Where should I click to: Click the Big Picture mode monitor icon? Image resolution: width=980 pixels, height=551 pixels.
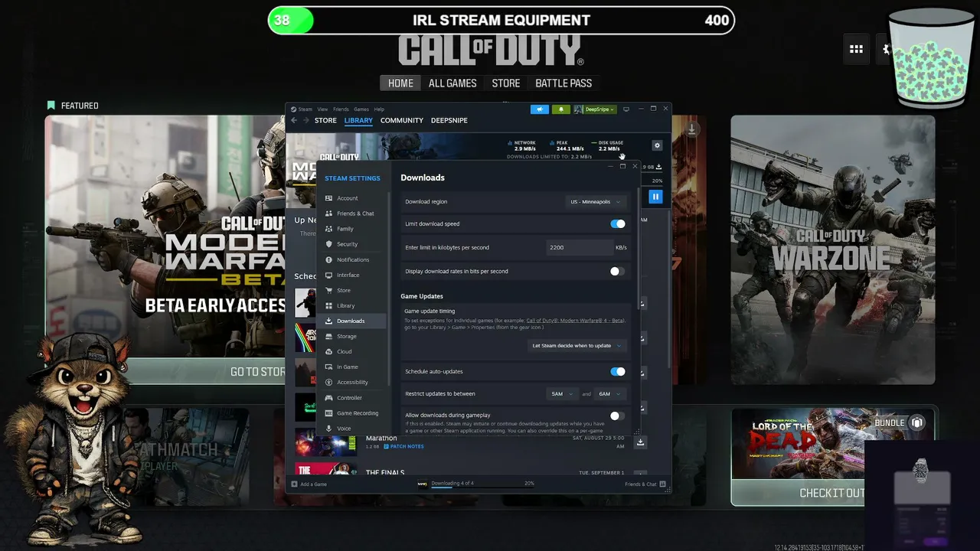(x=626, y=109)
